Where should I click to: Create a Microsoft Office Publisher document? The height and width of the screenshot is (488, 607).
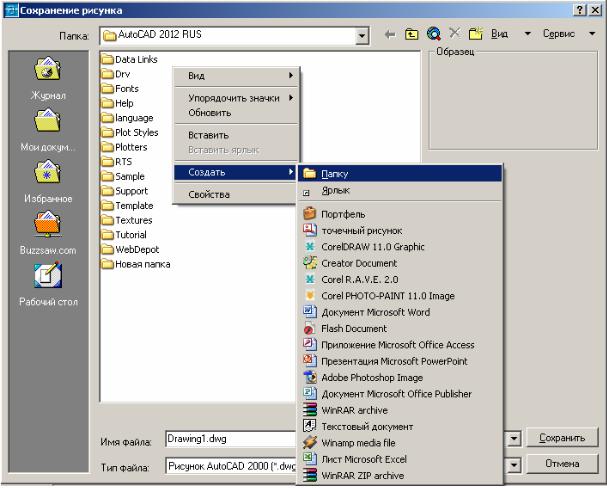[x=400, y=394]
